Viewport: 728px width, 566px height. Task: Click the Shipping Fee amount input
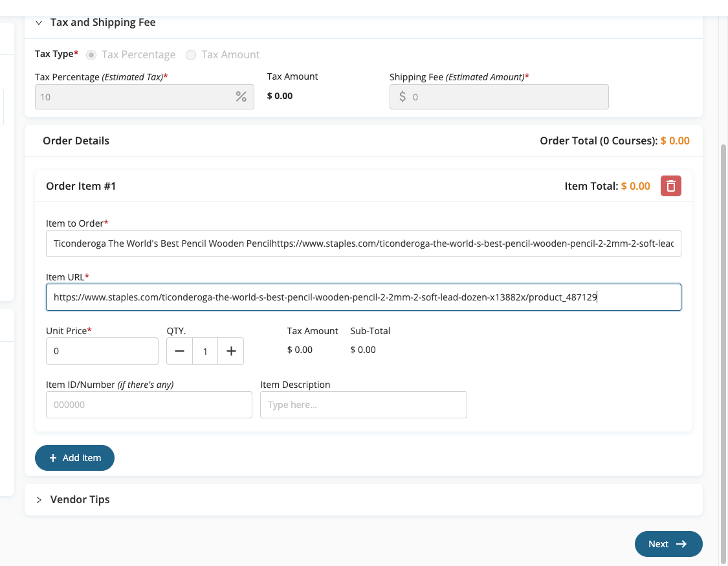[499, 96]
